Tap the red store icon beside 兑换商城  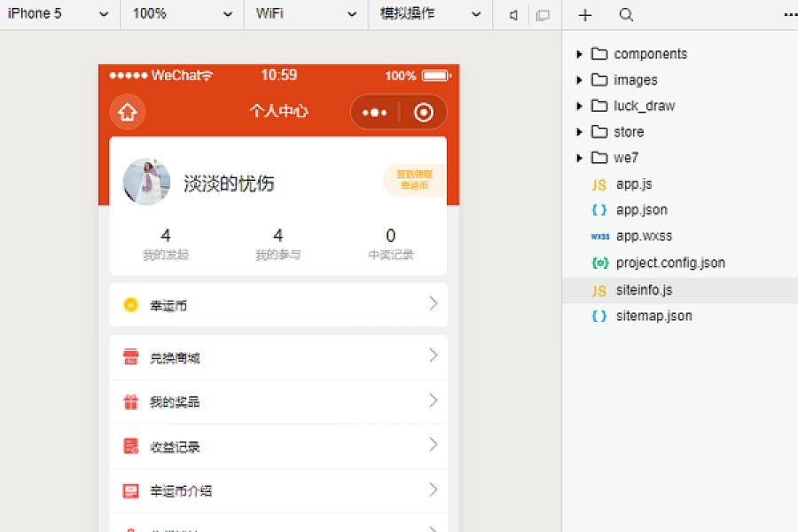tap(131, 356)
